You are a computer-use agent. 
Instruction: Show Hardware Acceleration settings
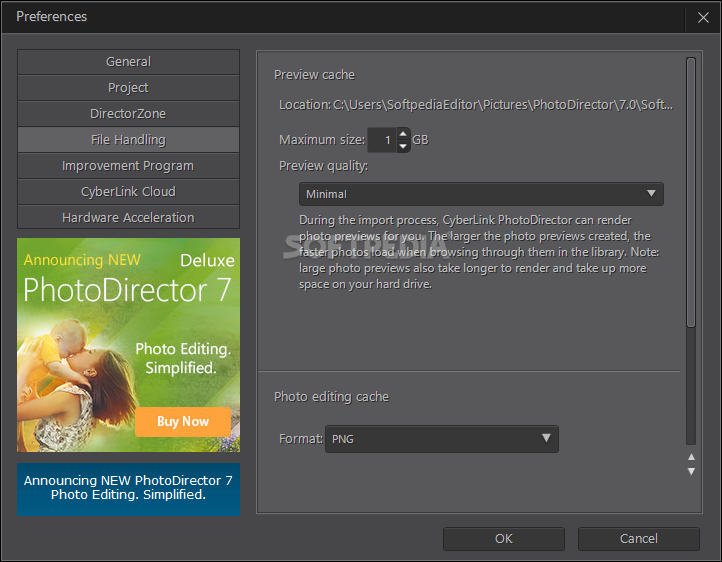coord(128,217)
